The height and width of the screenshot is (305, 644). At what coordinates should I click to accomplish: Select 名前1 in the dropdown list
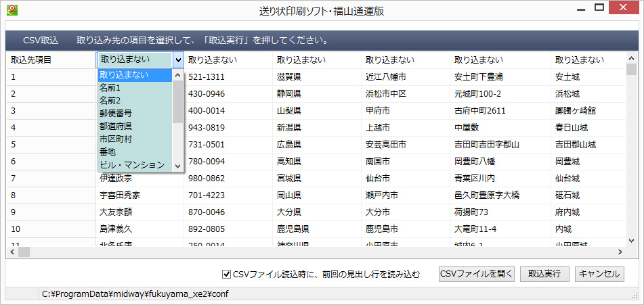click(x=135, y=88)
